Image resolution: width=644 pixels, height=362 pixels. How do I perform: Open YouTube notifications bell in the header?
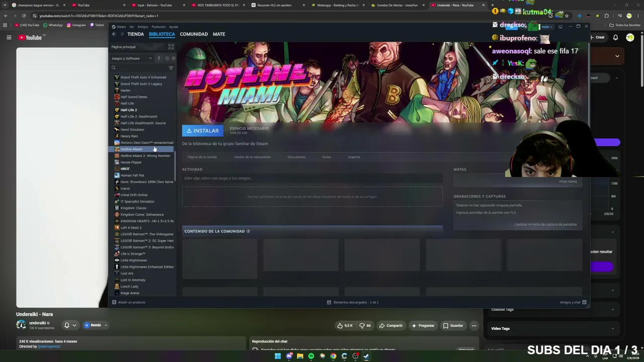pyautogui.click(x=615, y=37)
